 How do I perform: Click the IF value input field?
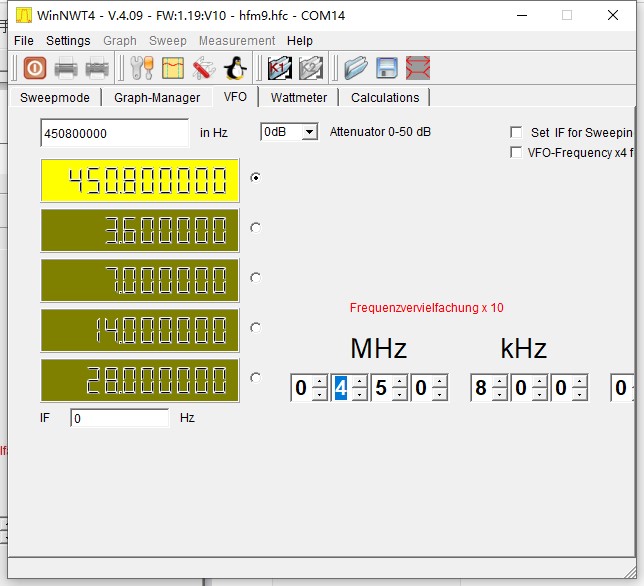click(119, 418)
